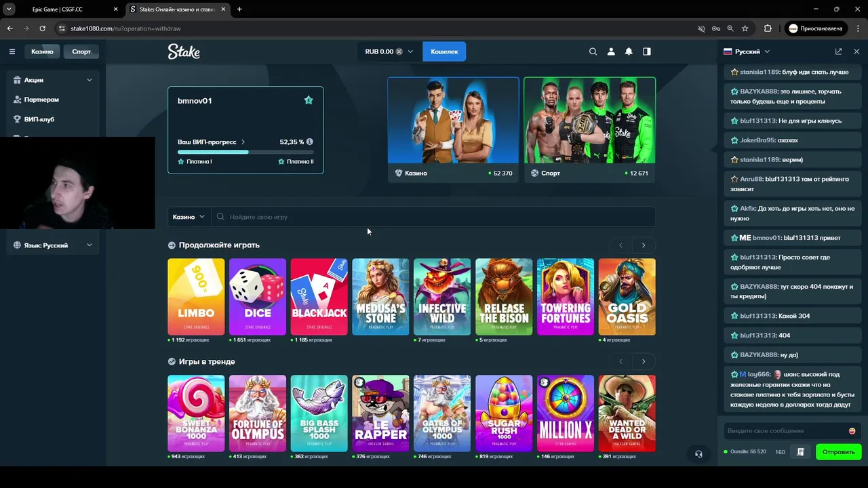Reload the page in Chrome

[42, 28]
